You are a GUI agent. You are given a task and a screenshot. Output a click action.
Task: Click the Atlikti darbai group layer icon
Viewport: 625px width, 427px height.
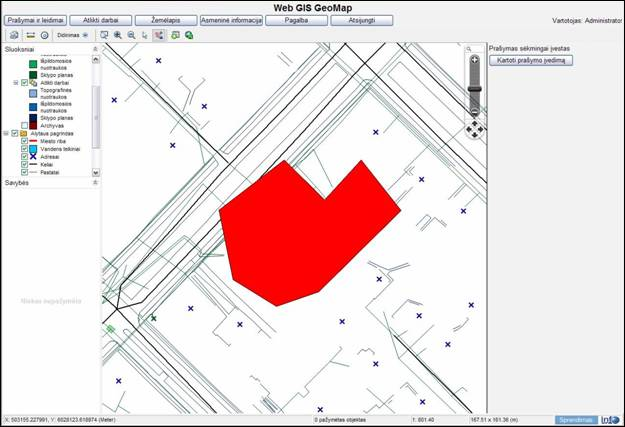tap(33, 83)
